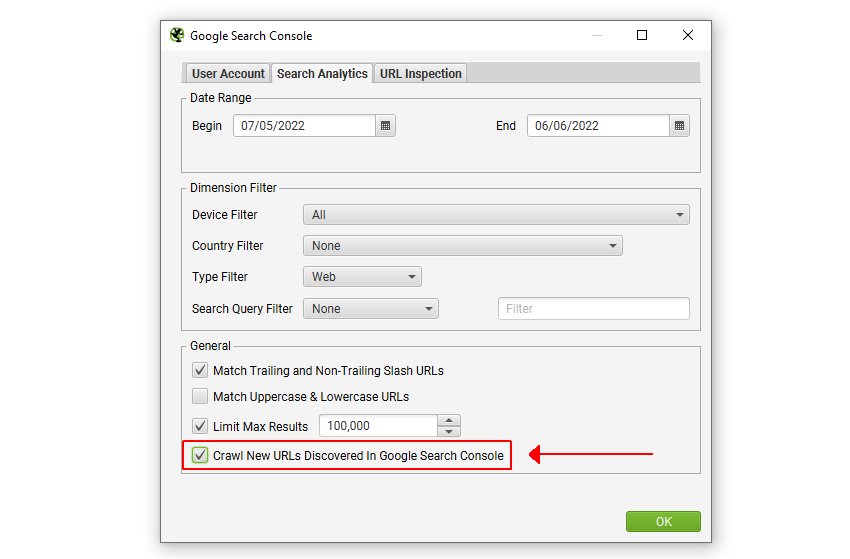
Task: Open the Begin date calendar picker
Action: pyautogui.click(x=385, y=126)
